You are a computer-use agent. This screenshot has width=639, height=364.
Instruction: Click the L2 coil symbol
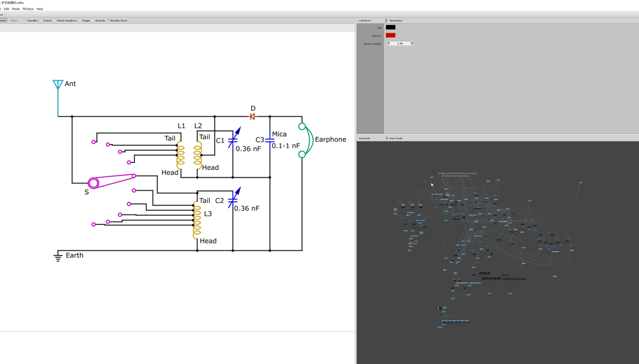197,155
